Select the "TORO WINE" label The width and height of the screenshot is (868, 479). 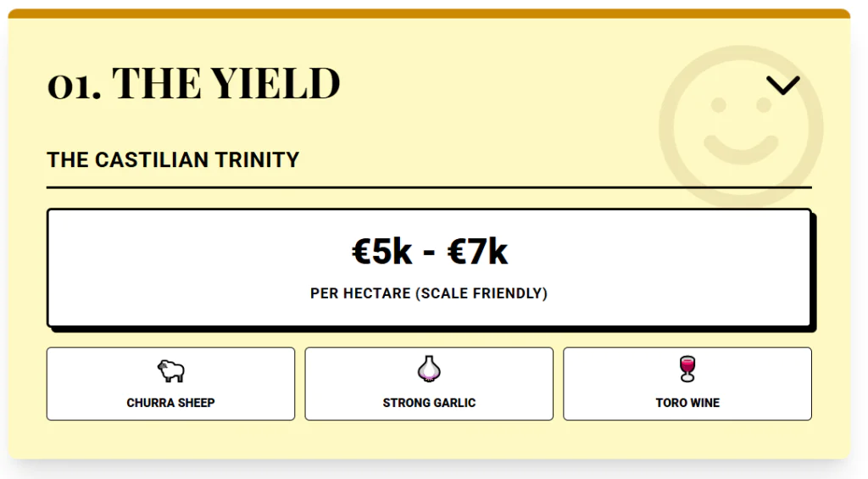tap(687, 403)
